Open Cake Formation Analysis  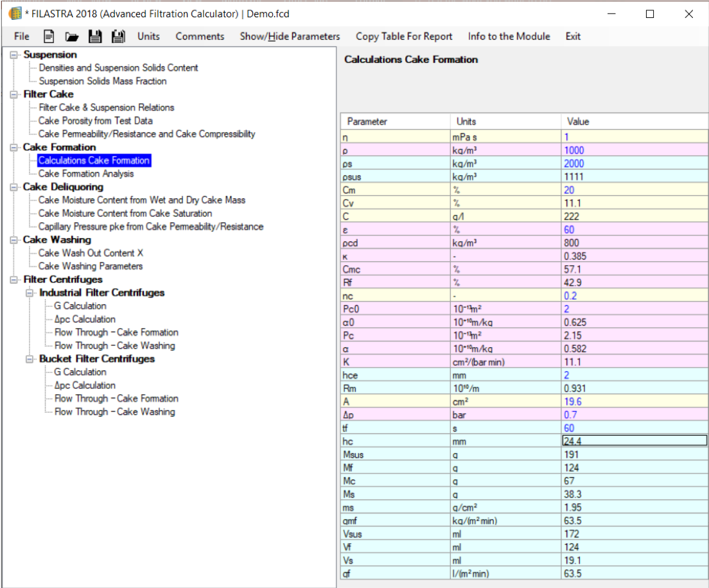click(x=86, y=173)
